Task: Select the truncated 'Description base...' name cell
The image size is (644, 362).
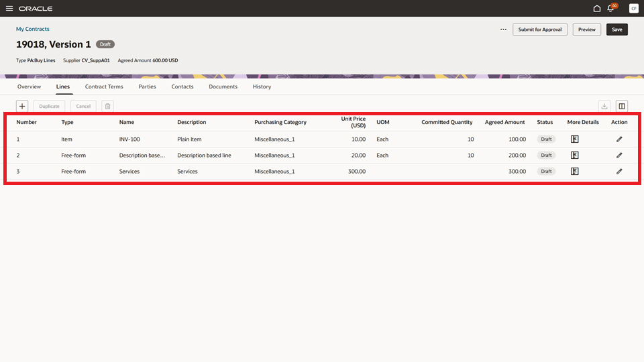Action: pos(142,155)
